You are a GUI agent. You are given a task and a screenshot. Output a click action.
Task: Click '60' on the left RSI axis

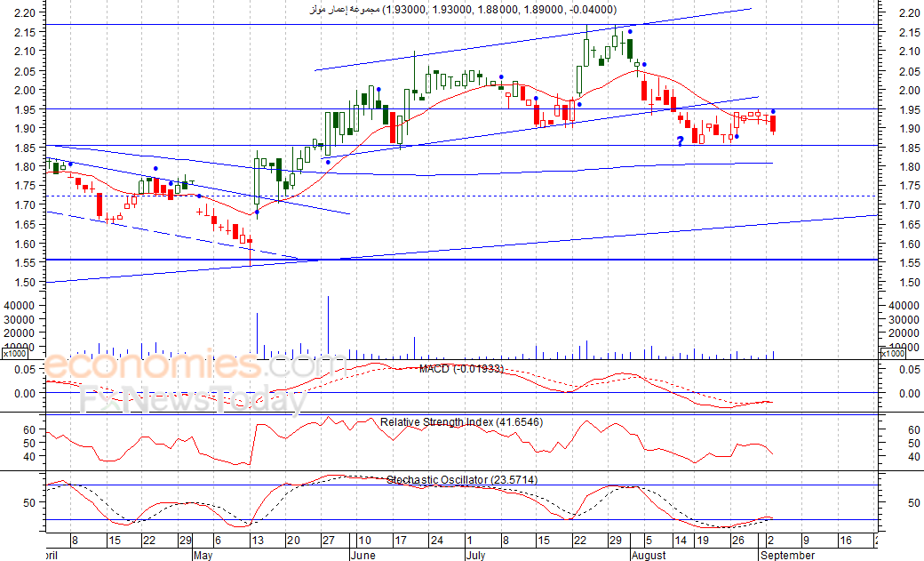(x=29, y=430)
